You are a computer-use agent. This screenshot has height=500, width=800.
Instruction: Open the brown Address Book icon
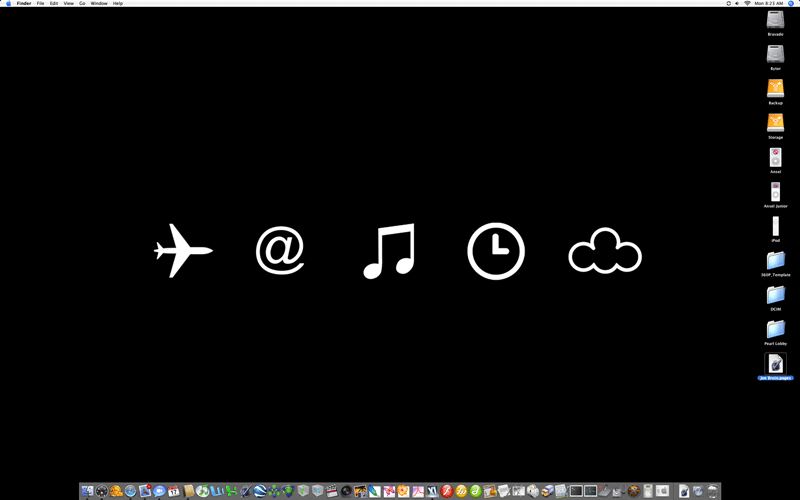point(189,491)
